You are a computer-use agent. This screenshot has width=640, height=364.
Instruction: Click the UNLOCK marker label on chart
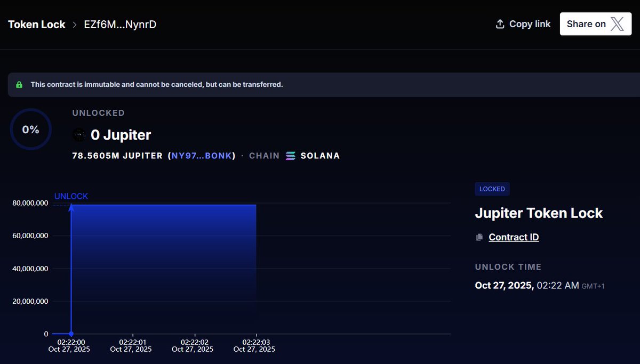point(71,196)
